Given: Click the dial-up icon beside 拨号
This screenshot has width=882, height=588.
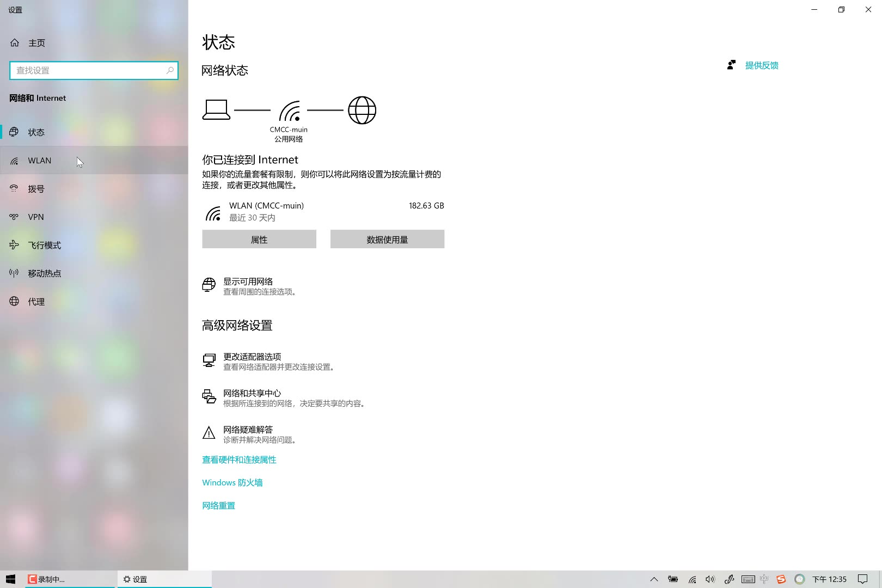Looking at the screenshot, I should (14, 188).
